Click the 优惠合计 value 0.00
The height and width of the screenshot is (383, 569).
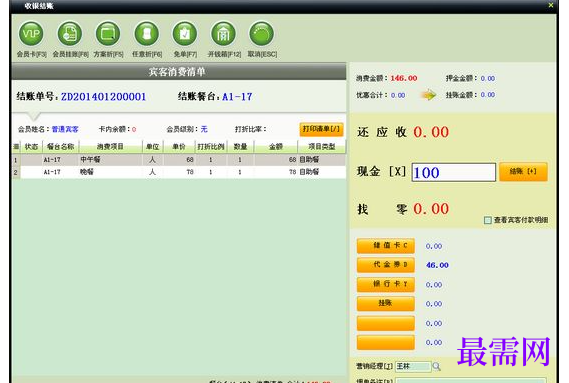pos(398,95)
